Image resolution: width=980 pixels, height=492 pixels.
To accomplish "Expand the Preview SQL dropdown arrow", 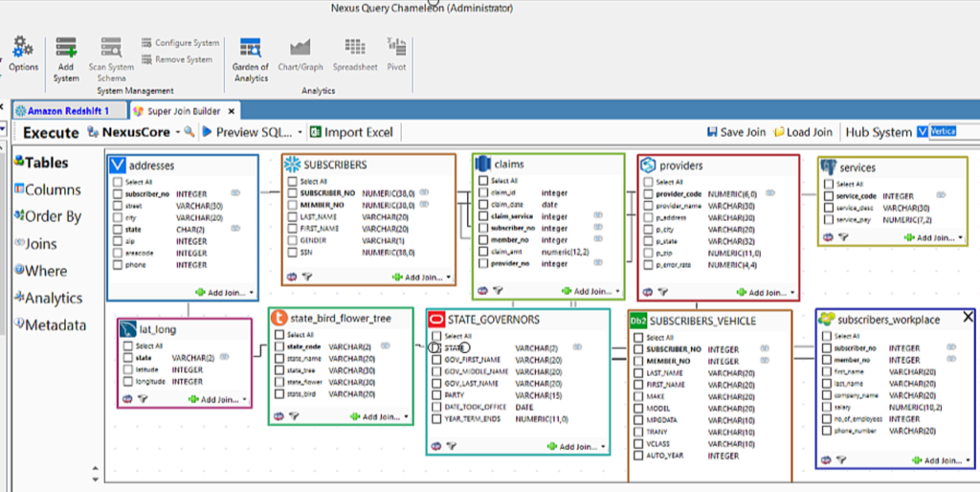I will click(300, 132).
